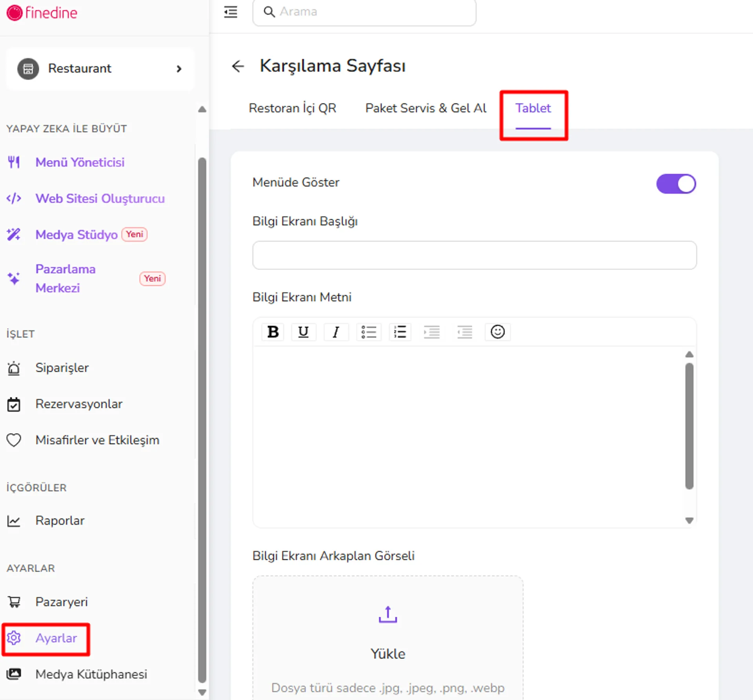Apply underline formatting in editor
This screenshot has height=700, width=753.
coord(303,332)
